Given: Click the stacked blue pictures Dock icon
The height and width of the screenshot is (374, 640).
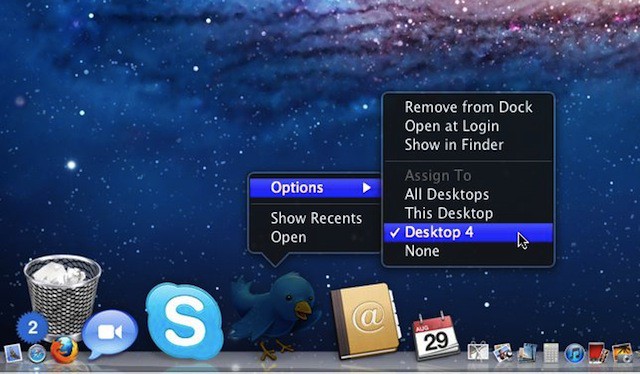Looking at the screenshot, I should pos(527,353).
